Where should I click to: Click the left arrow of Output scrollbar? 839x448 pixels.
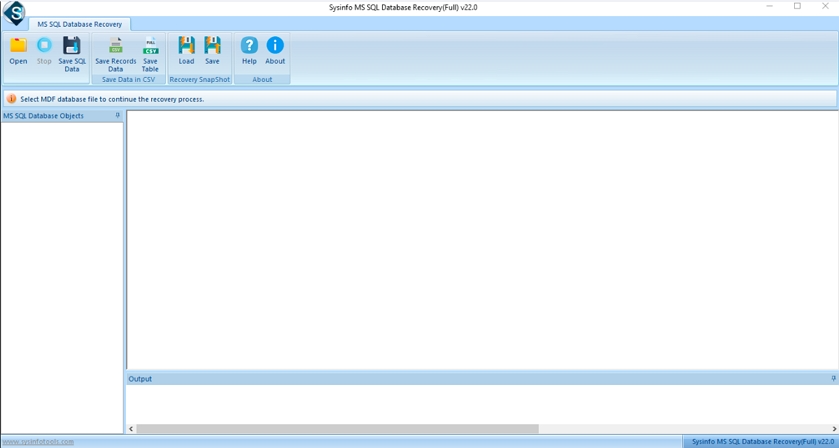131,429
